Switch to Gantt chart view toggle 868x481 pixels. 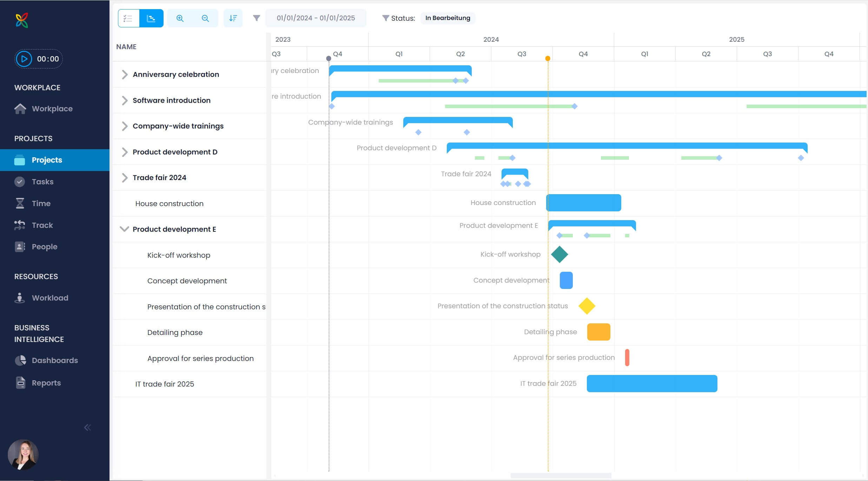151,18
